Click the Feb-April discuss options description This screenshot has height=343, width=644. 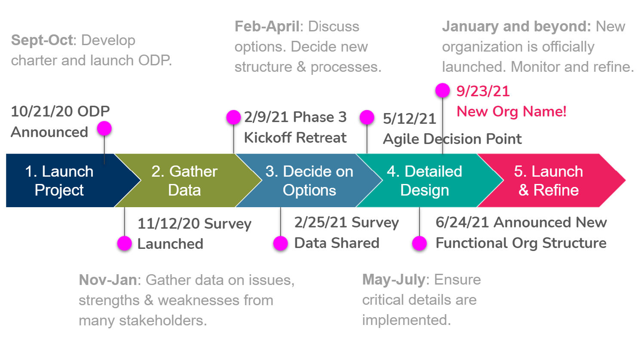pyautogui.click(x=308, y=47)
